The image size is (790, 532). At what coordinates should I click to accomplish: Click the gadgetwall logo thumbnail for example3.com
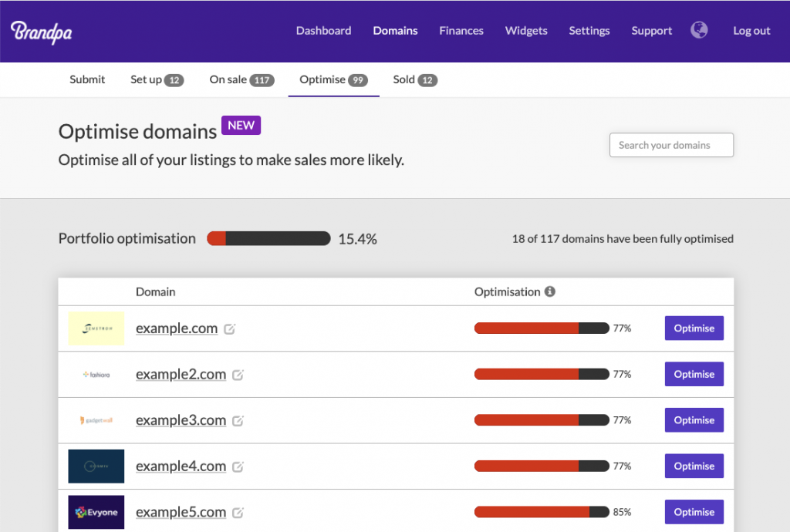[96, 420]
